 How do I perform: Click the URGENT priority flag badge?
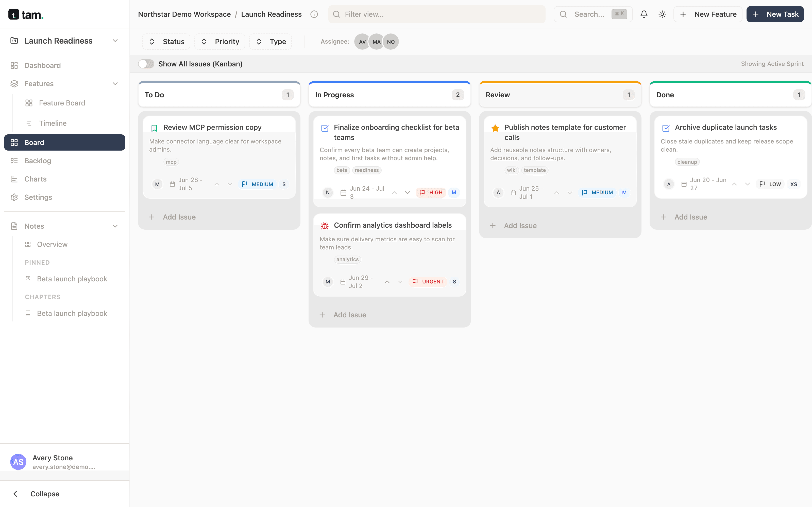(428, 282)
